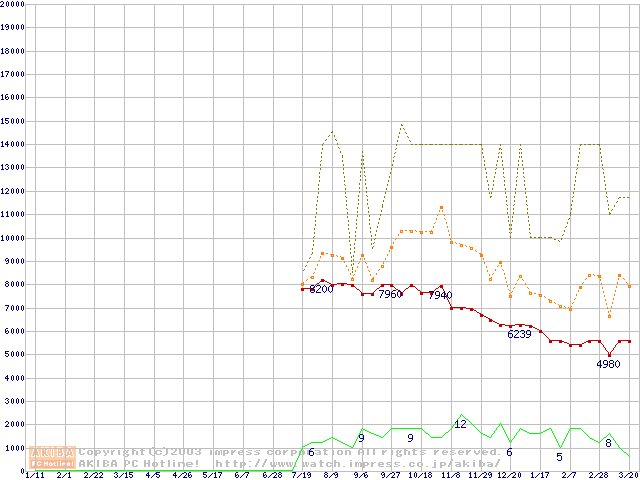Screen dimensions: 640x480
Task: Click the 14000 value on y-axis
Action: click(13, 144)
